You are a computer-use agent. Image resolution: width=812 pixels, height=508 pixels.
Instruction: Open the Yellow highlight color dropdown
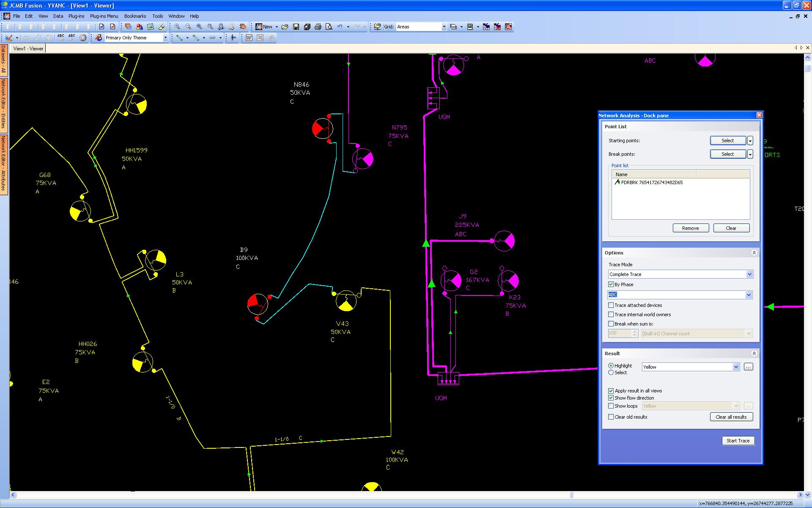736,367
